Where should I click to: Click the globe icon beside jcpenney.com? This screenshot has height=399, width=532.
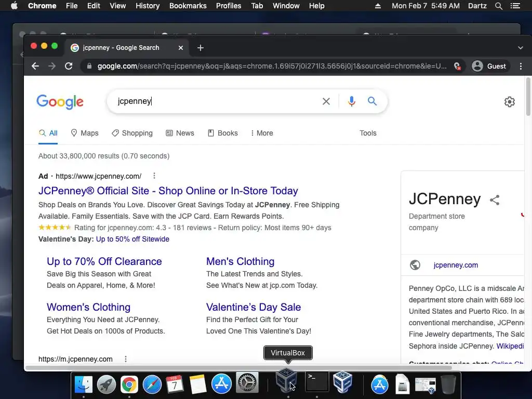click(x=415, y=265)
